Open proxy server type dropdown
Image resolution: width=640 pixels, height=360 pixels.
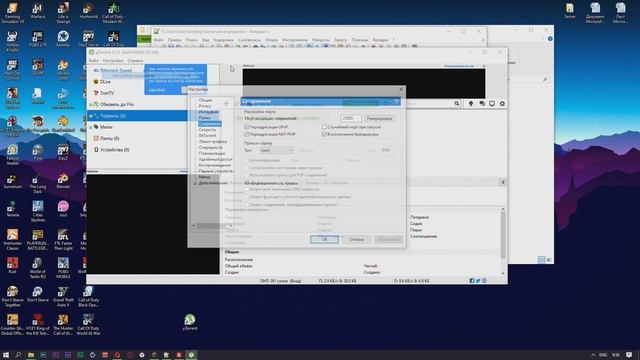276,150
